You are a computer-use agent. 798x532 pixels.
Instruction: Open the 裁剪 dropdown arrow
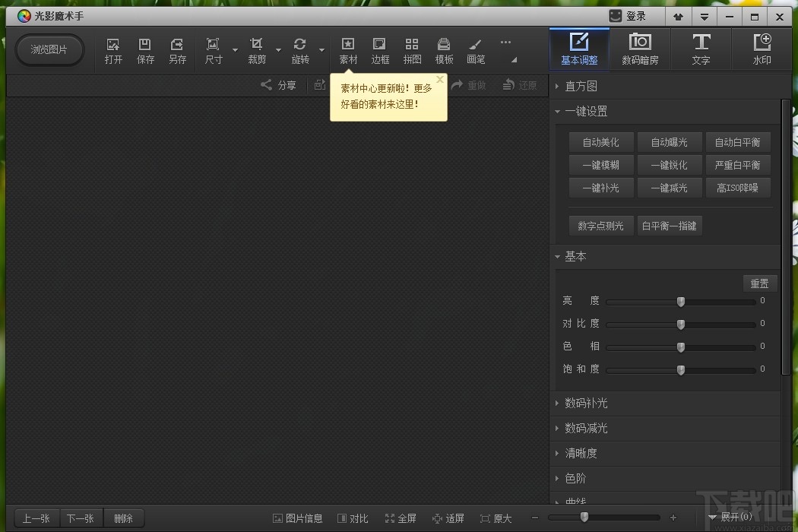click(x=278, y=50)
